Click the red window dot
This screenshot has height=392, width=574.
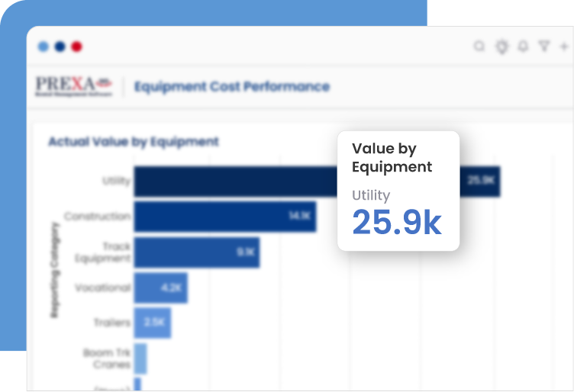coord(76,47)
